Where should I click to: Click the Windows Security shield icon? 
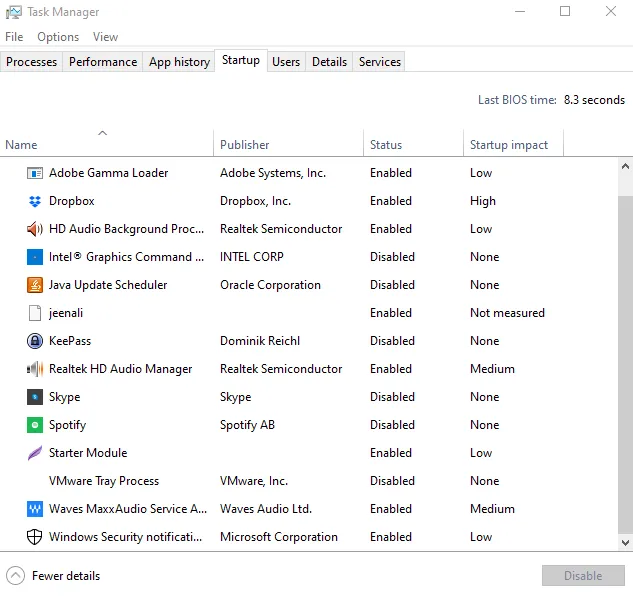(35, 537)
